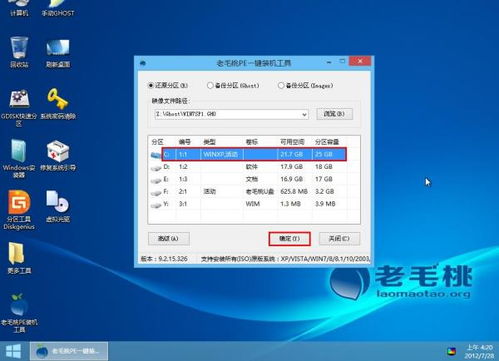The height and width of the screenshot is (361, 499).
Task: Click the 浏览 browse button
Action: [x=334, y=114]
